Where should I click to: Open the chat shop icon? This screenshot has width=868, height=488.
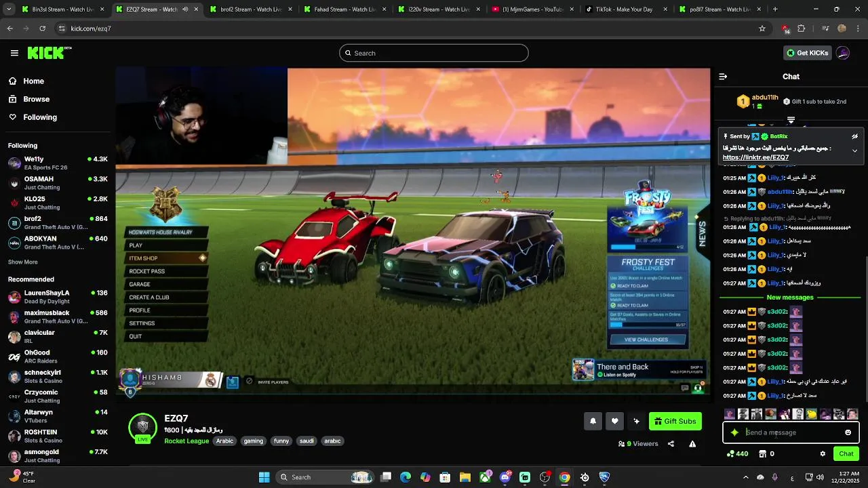tap(762, 454)
